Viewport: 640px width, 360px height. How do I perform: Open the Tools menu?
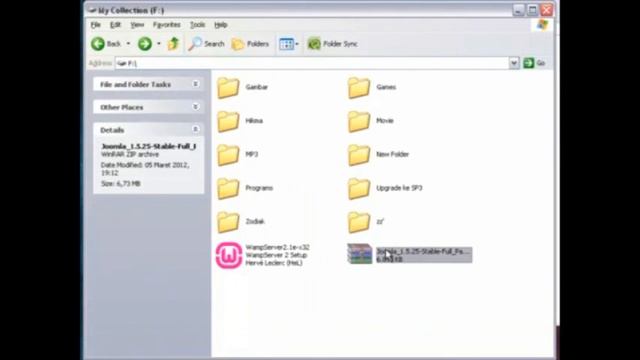click(197, 25)
